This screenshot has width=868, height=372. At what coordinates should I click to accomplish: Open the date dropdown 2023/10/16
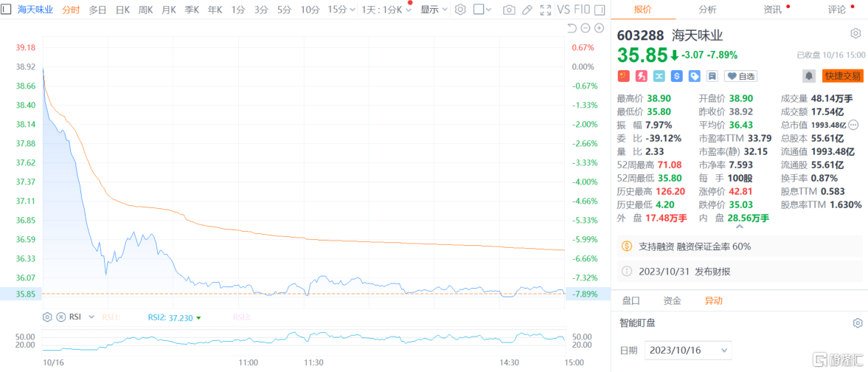[688, 350]
